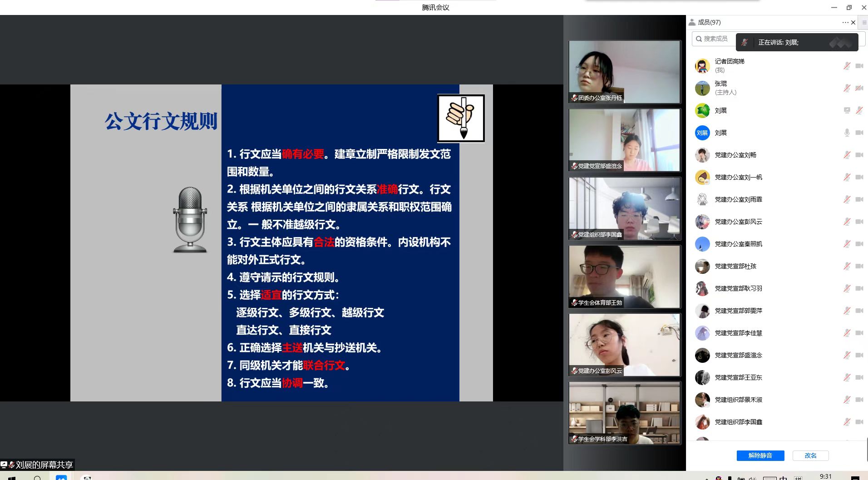Click muted mic icon for 党建办公室刘畅
The height and width of the screenshot is (480, 868).
click(x=847, y=155)
